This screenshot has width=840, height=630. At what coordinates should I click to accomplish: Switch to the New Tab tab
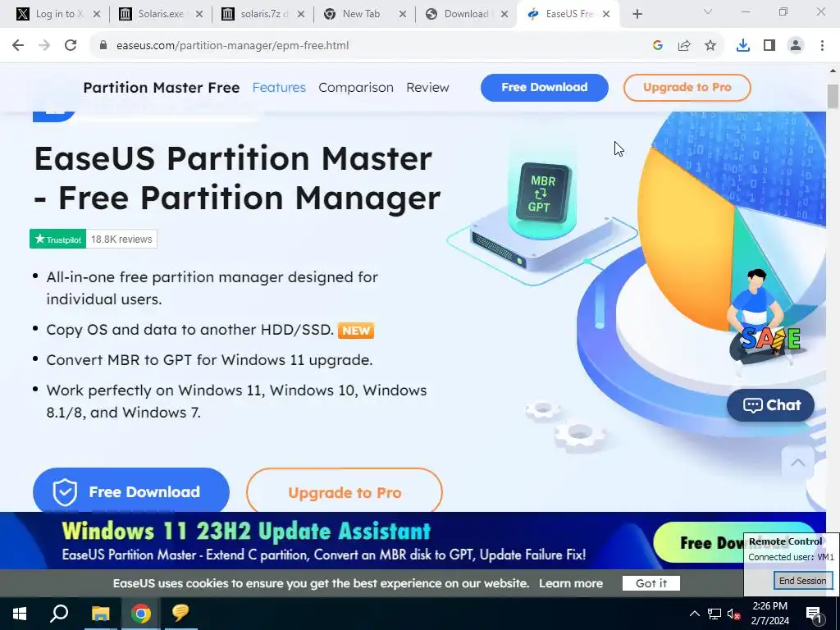click(x=360, y=14)
